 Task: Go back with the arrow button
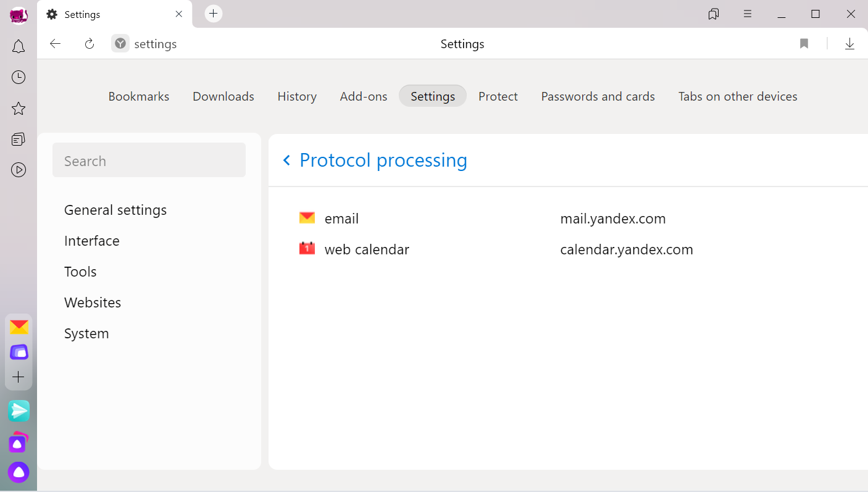coord(56,44)
